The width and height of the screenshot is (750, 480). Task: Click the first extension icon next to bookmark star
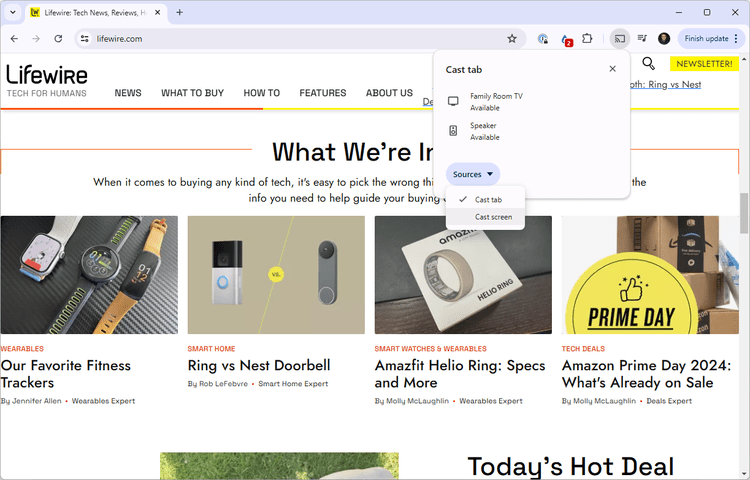click(542, 39)
